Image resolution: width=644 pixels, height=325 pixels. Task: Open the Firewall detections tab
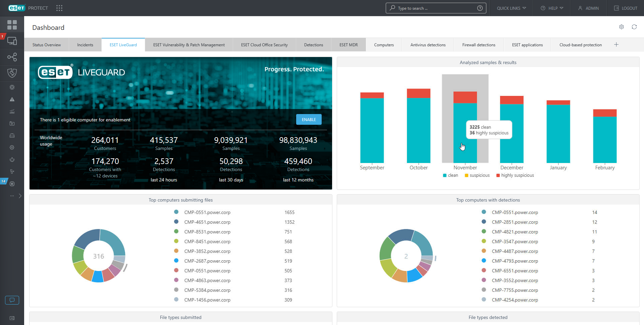pos(479,45)
